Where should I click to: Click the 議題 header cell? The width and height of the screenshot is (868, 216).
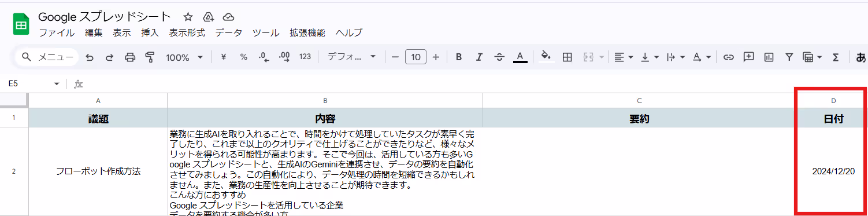coord(98,118)
